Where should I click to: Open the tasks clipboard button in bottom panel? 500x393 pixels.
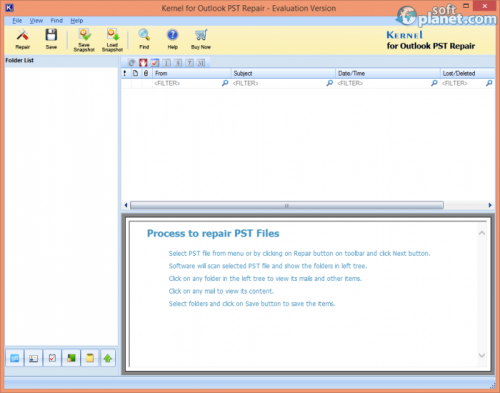coord(52,358)
